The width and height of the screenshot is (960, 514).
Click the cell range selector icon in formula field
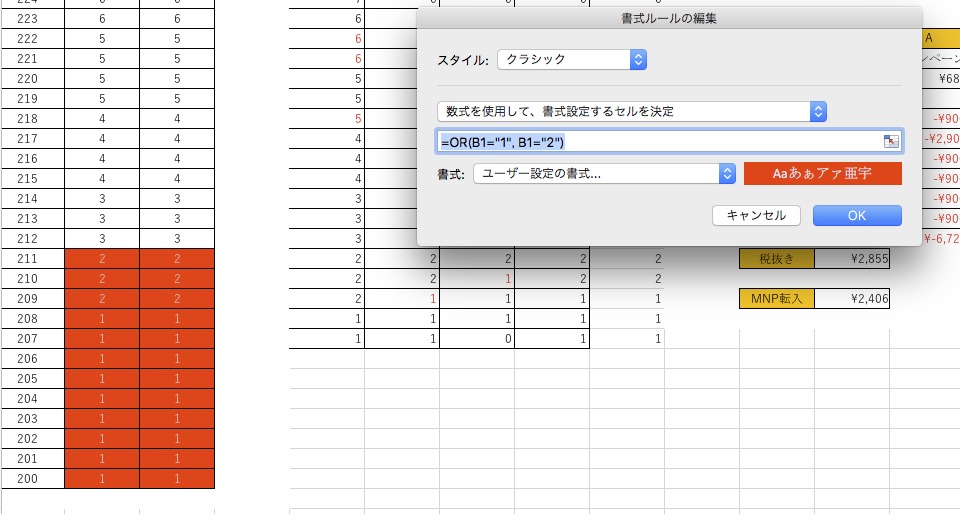pyautogui.click(x=891, y=142)
